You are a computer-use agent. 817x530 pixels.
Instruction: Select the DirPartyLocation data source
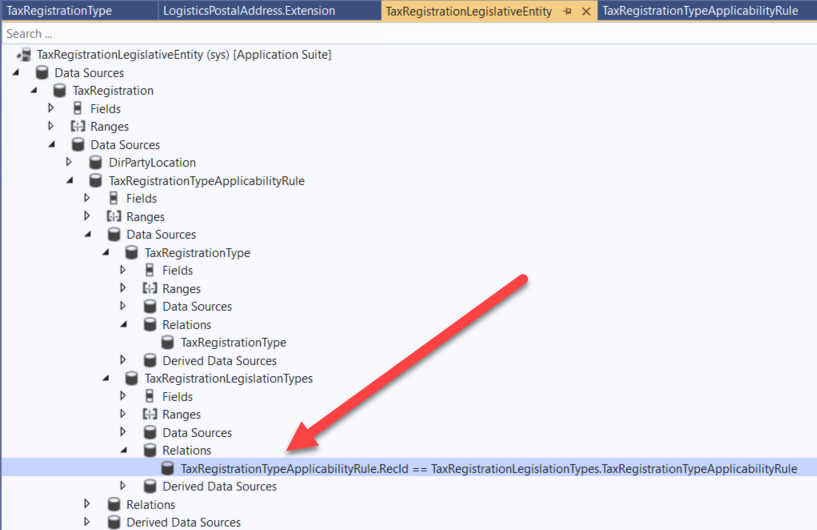(152, 163)
